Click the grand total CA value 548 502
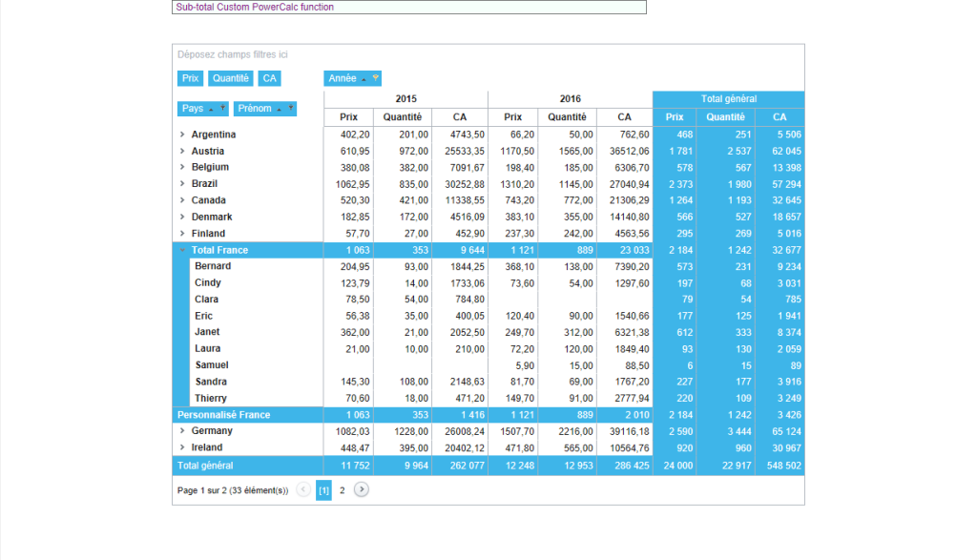 [x=780, y=466]
